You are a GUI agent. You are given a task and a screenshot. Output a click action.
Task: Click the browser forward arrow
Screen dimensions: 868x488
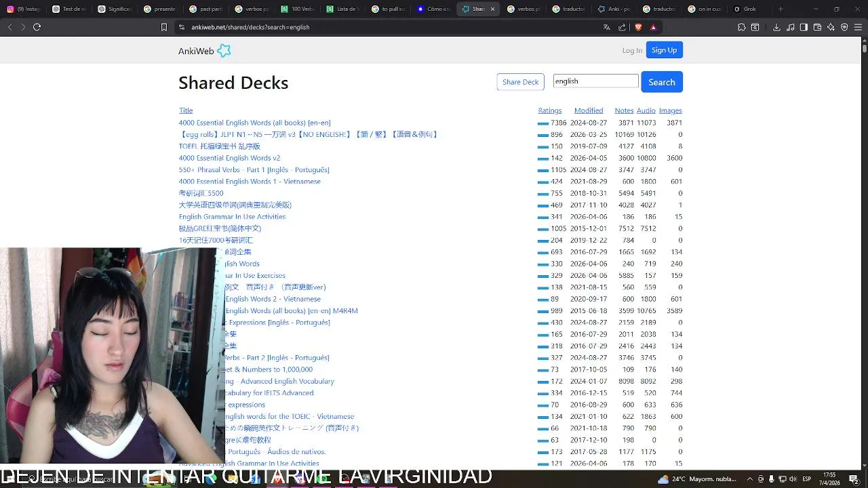click(23, 27)
